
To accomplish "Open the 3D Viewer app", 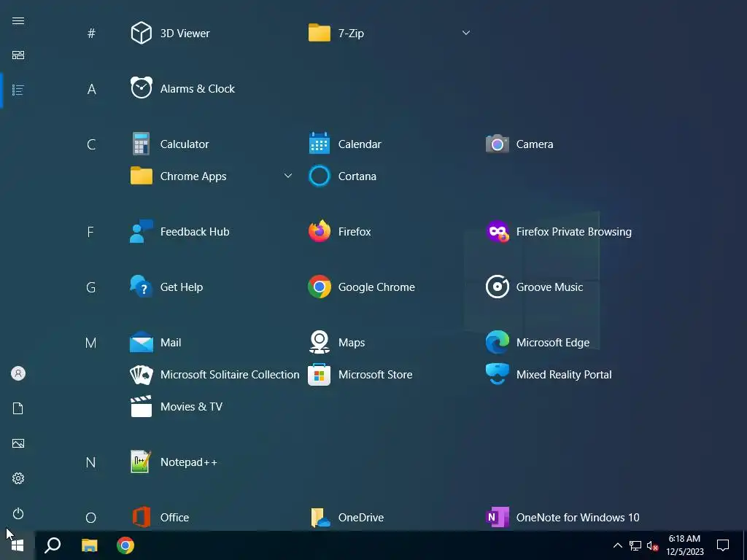I will coord(170,34).
